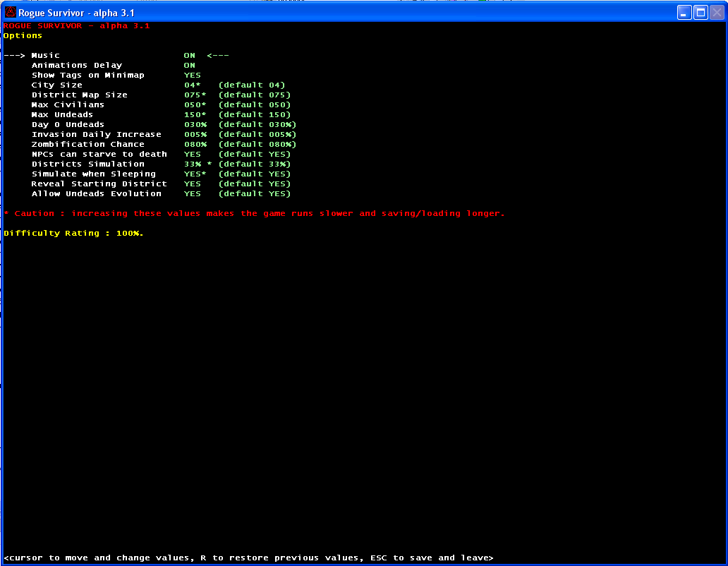Click the Allow Undeads Evolution default YES text
Image resolution: width=728 pixels, height=566 pixels.
255,193
